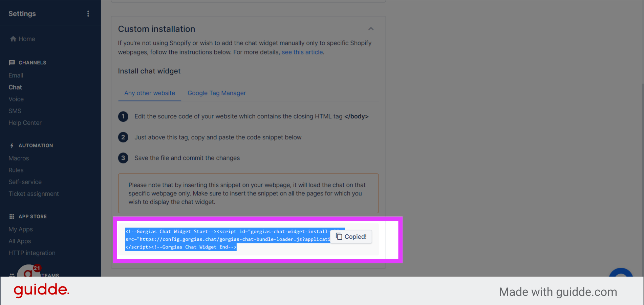Select Chat in the Channels section
644x305 pixels.
click(x=15, y=87)
